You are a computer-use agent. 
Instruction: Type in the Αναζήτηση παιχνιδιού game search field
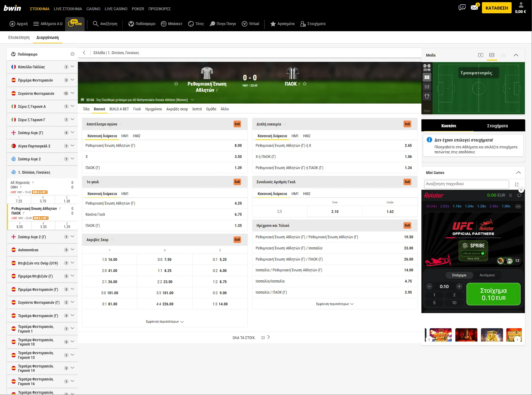(x=467, y=184)
